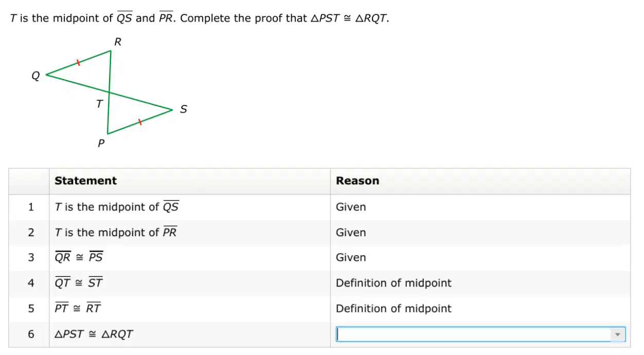Click statement △PST ≅ △RQT in row 6
644x355 pixels.
[x=94, y=334]
